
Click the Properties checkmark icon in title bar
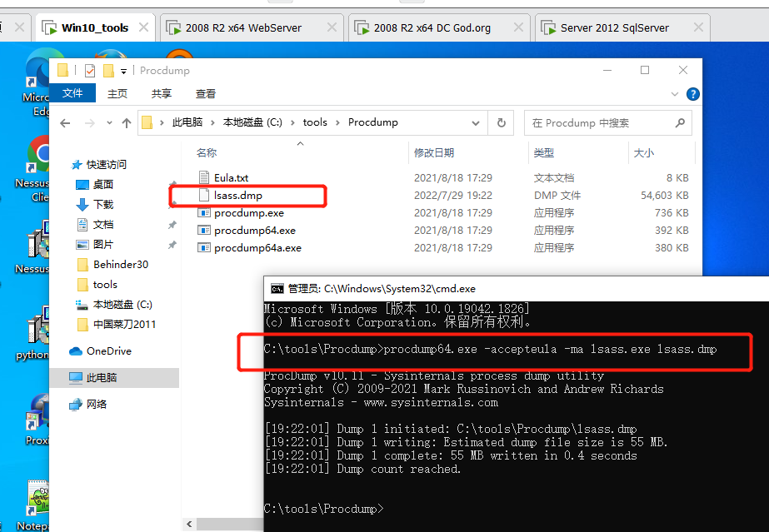(90, 71)
